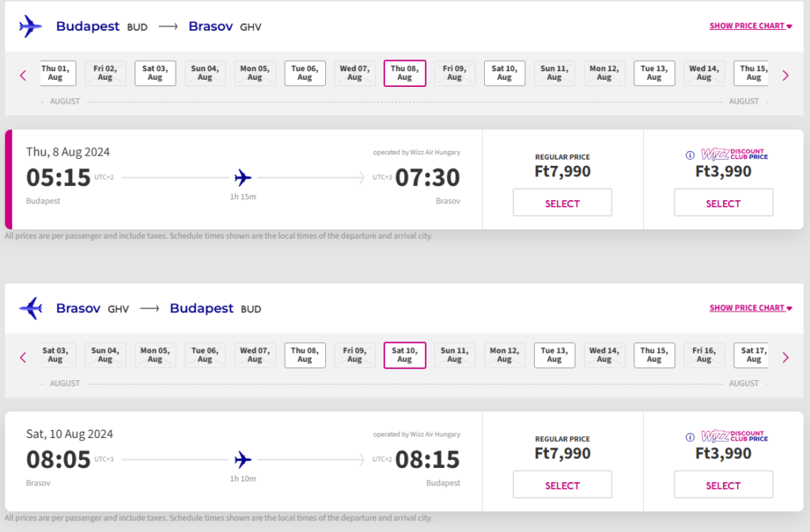Go to previous dates in outbound date strip

[x=23, y=76]
